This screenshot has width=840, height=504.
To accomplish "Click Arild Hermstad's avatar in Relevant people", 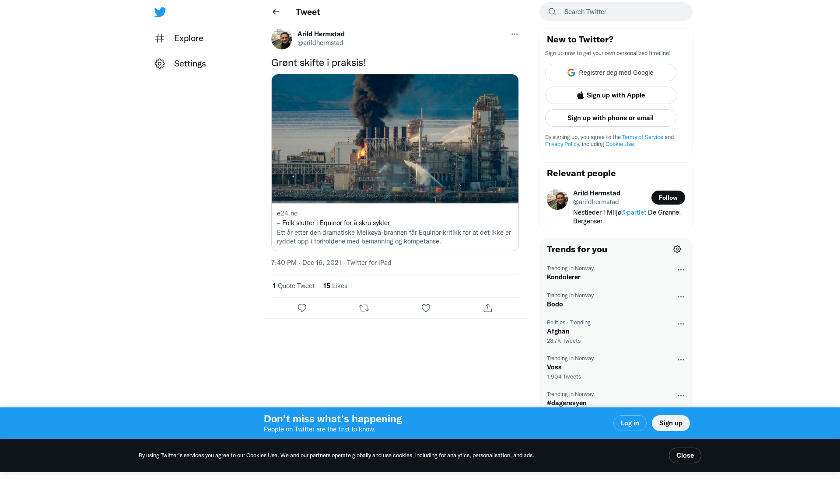I will [557, 199].
